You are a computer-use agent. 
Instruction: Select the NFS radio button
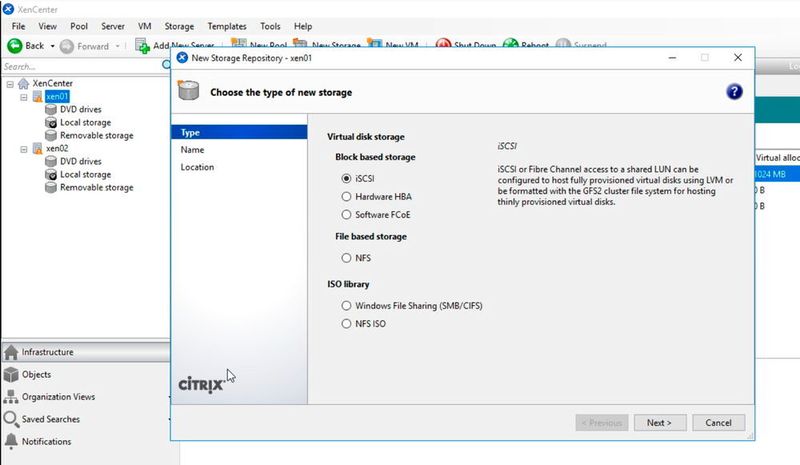[346, 258]
